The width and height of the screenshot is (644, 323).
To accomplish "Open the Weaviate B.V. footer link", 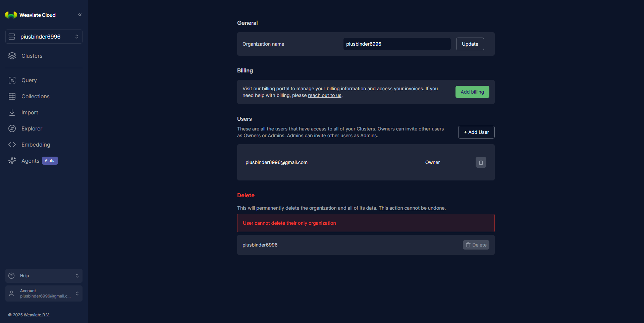I will [37, 315].
